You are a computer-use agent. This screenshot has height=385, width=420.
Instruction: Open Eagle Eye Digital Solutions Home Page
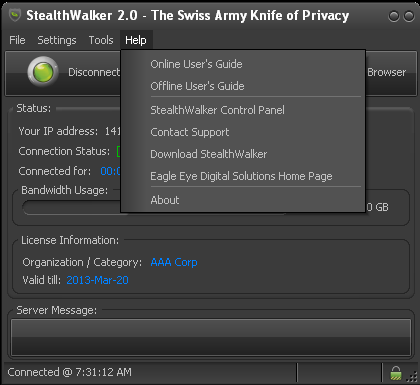point(243,176)
